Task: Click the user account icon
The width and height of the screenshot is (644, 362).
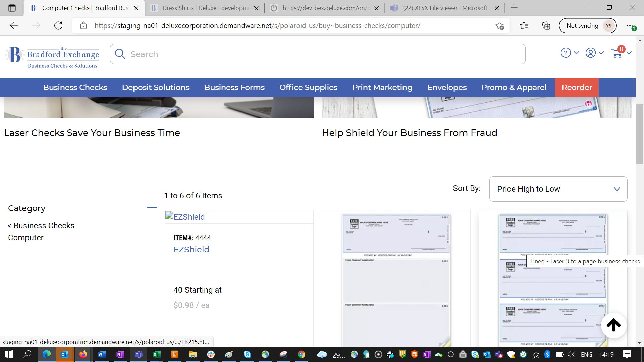Action: [x=590, y=53]
